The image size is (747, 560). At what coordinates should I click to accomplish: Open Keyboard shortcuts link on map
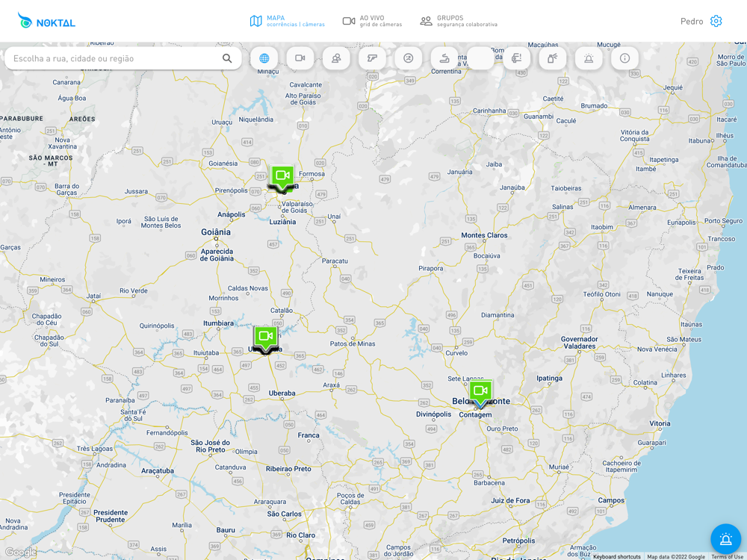[616, 557]
